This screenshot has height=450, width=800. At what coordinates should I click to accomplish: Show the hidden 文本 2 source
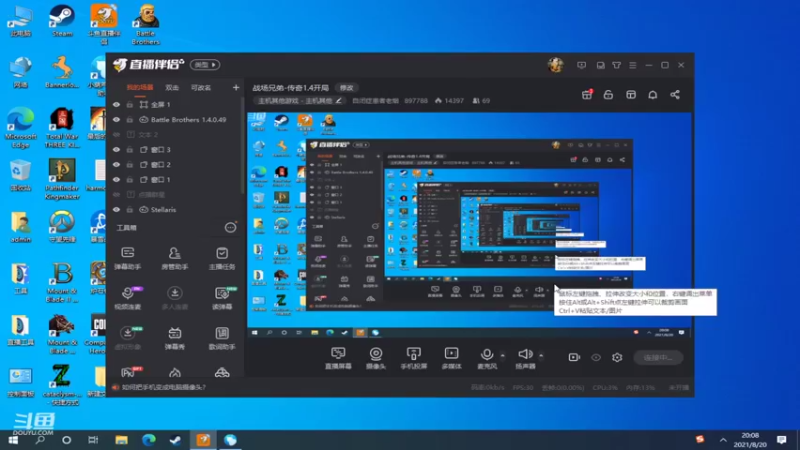click(x=116, y=135)
